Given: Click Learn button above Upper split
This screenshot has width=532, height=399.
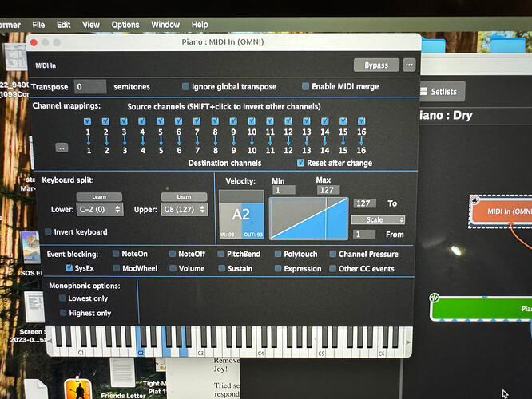Looking at the screenshot, I should coord(184,197).
